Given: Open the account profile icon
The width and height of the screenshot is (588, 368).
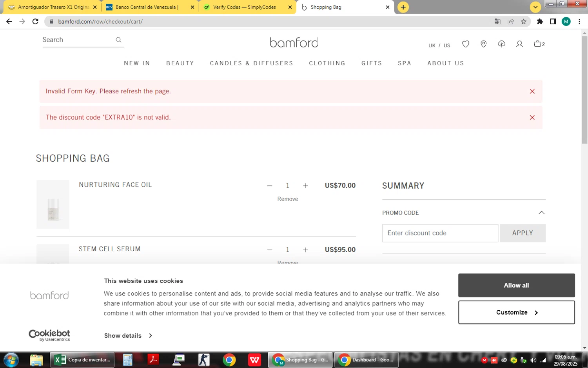Looking at the screenshot, I should point(519,44).
